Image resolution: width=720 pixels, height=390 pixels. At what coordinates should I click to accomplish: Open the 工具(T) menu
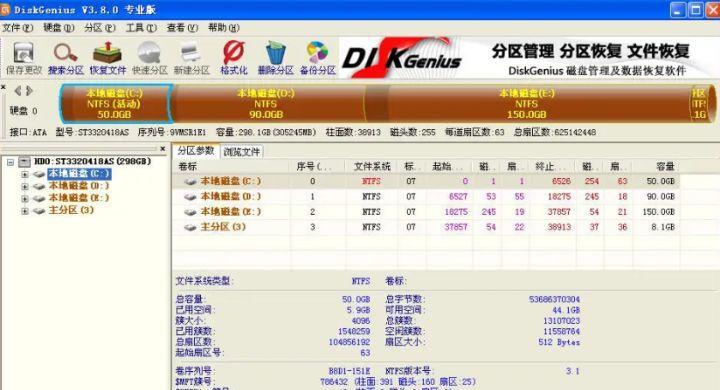141,28
